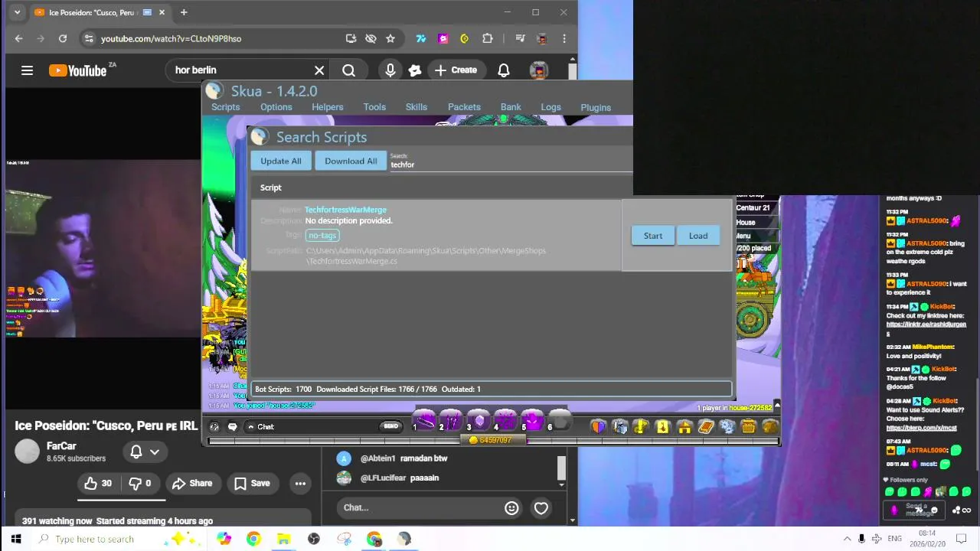980x551 pixels.
Task: Open the gear settings icon in game bar
Action: click(x=727, y=426)
